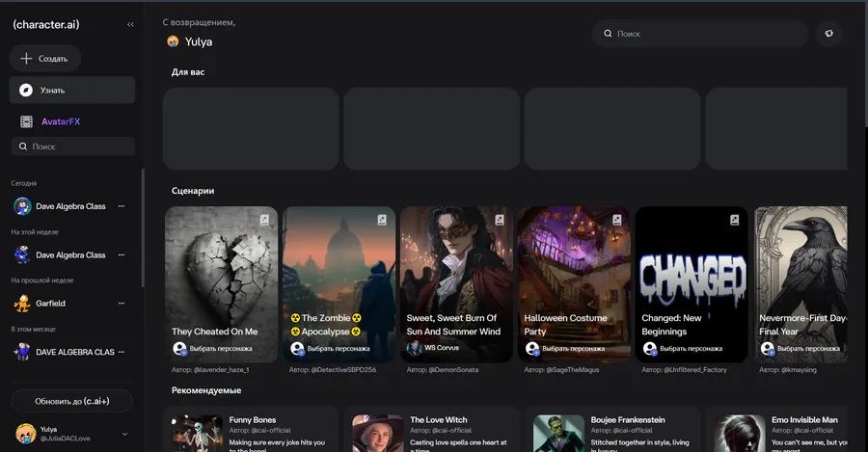Open options for this week's Dave Algebra Class
This screenshot has height=452, width=868.
pyautogui.click(x=122, y=255)
